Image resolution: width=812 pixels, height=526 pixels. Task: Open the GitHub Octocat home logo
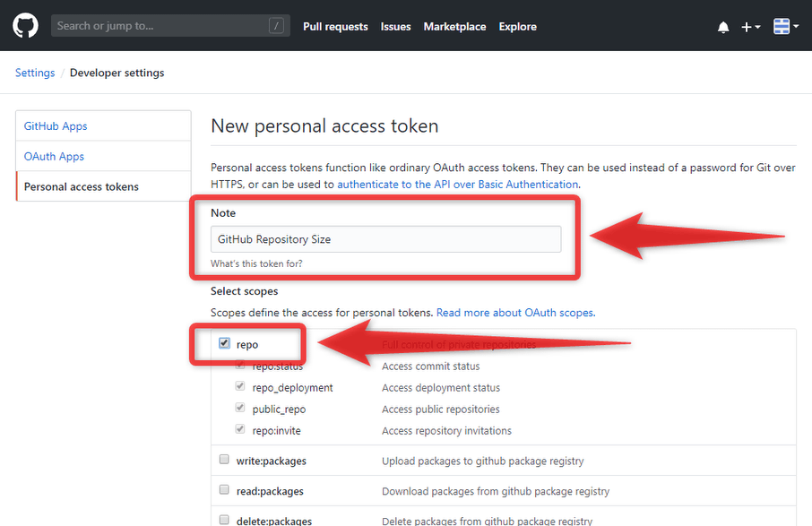tap(25, 26)
